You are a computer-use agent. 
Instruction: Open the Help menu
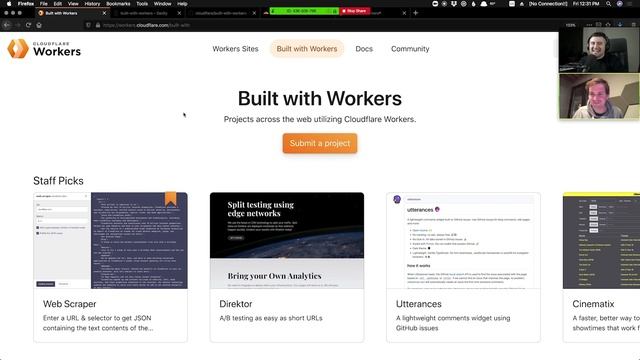coord(182,4)
